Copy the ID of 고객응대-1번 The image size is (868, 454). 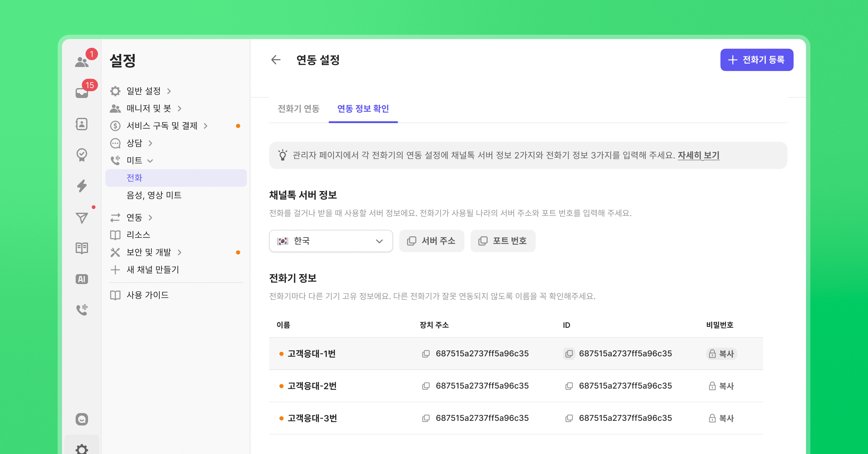tap(569, 354)
